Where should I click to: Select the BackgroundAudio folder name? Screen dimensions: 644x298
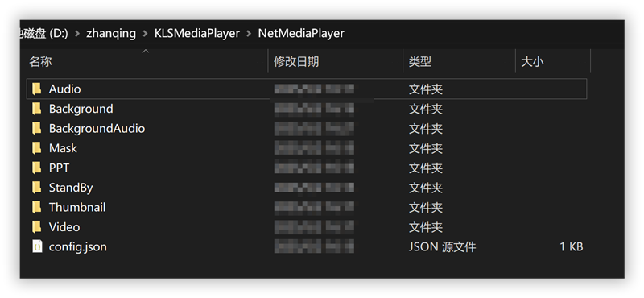pyautogui.click(x=97, y=128)
